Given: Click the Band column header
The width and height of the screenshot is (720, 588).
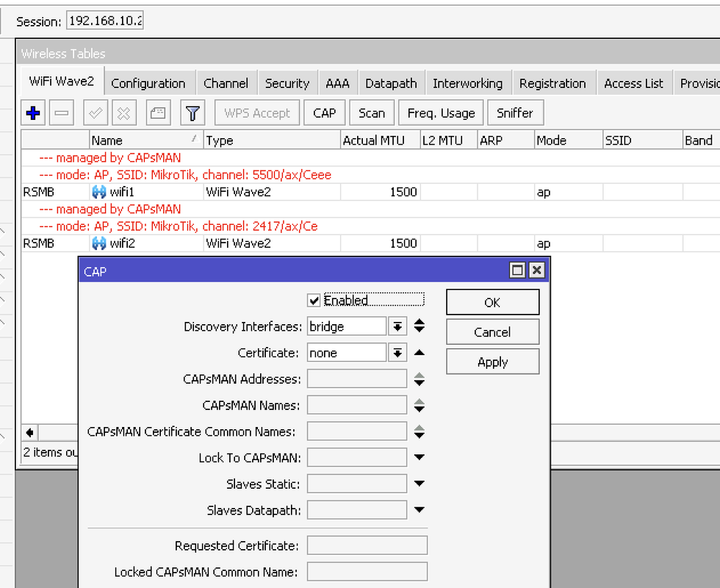Looking at the screenshot, I should coord(701,140).
